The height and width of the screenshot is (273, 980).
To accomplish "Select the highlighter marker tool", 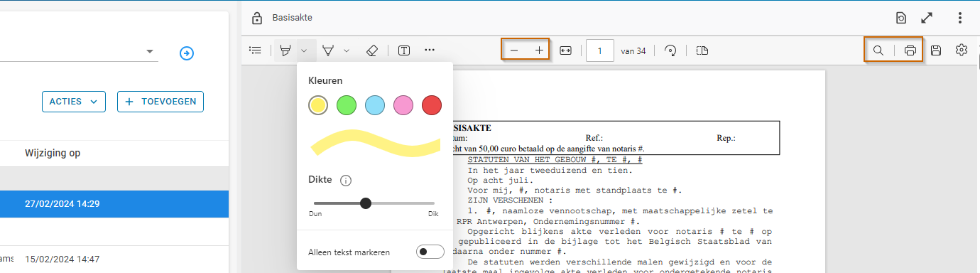I will [285, 50].
